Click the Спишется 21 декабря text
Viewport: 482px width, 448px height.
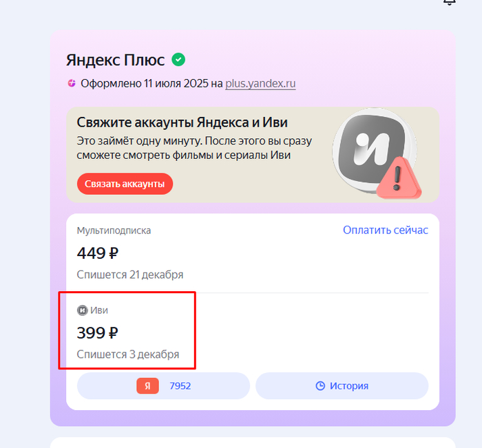point(129,275)
